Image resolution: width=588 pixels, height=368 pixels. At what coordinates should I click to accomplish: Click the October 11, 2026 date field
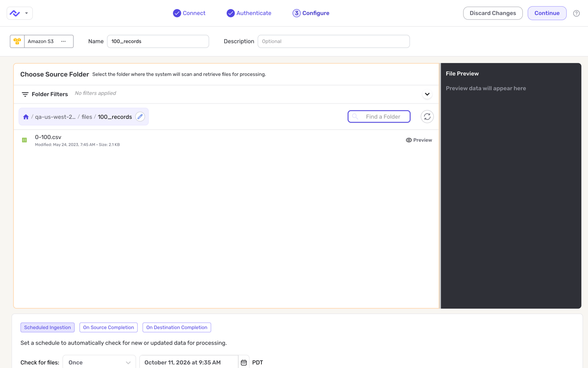pyautogui.click(x=189, y=362)
